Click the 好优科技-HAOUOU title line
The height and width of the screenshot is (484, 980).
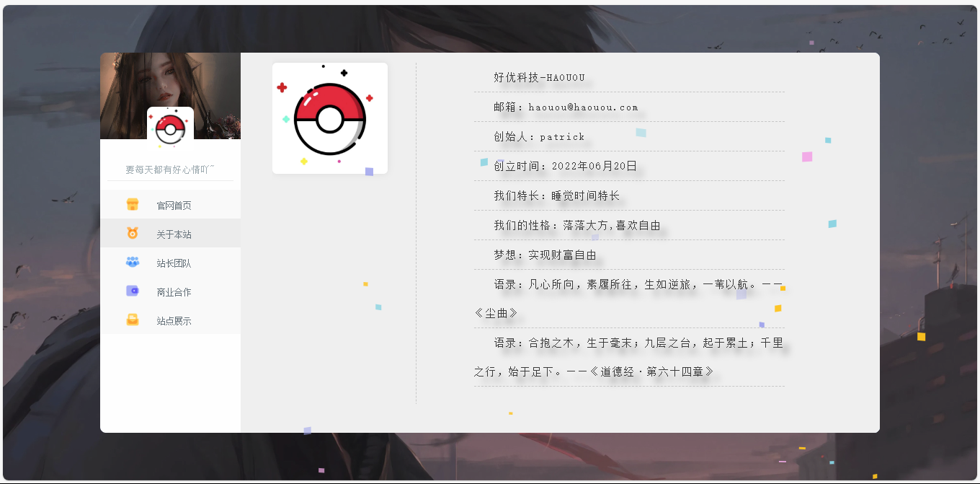point(539,78)
